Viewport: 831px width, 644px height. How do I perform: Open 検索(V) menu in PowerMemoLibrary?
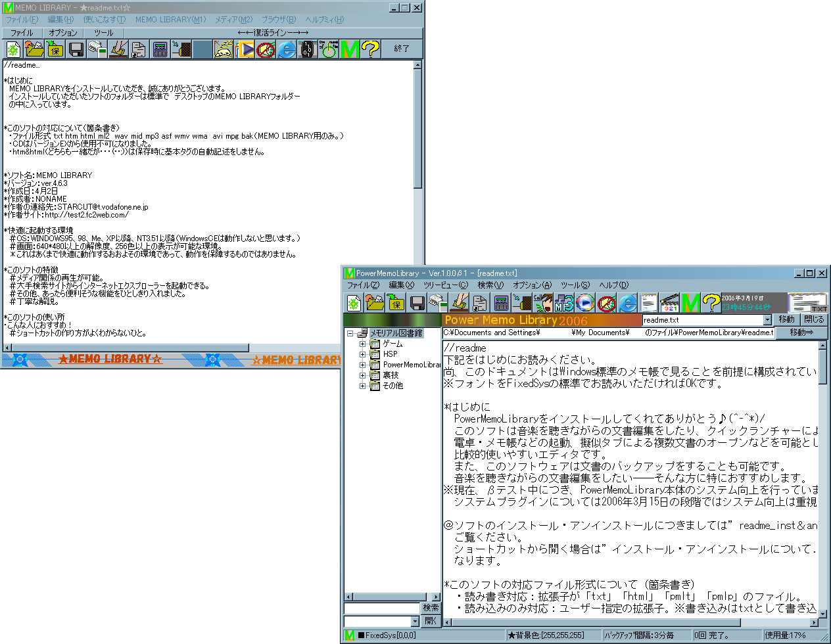[490, 285]
